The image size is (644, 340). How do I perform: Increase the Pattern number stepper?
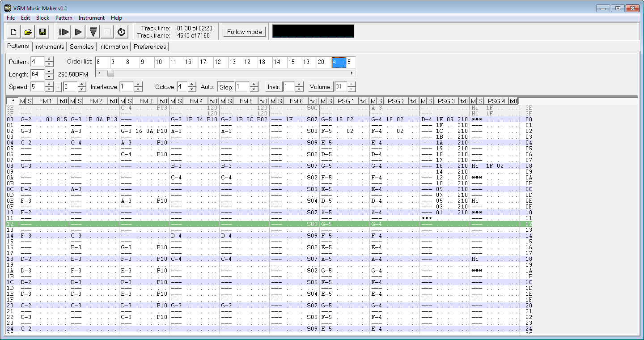(49, 59)
